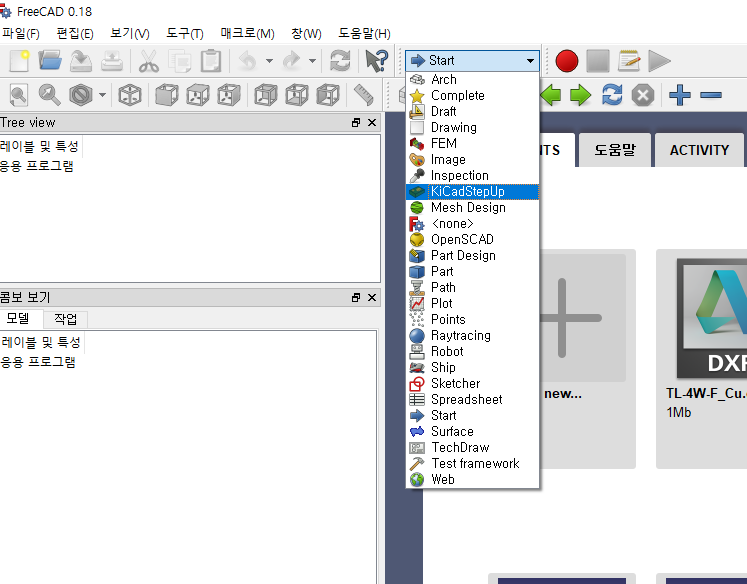Open the redo history dropdown arrow
747x584 pixels.
click(x=313, y=61)
